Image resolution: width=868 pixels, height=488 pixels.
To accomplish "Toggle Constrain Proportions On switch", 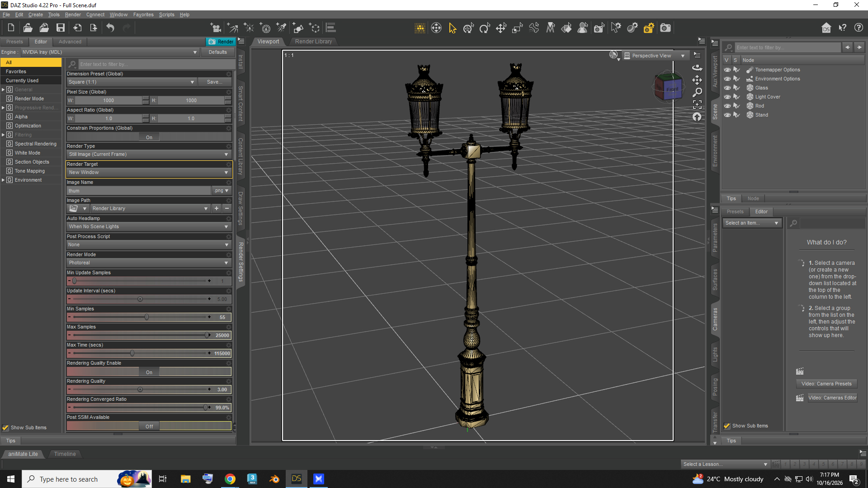I will (x=149, y=137).
